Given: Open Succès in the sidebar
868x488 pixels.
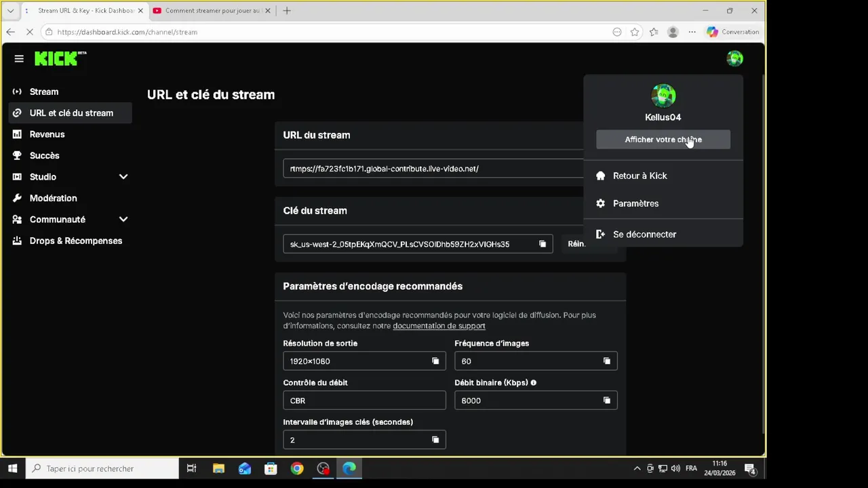Looking at the screenshot, I should [x=71, y=155].
